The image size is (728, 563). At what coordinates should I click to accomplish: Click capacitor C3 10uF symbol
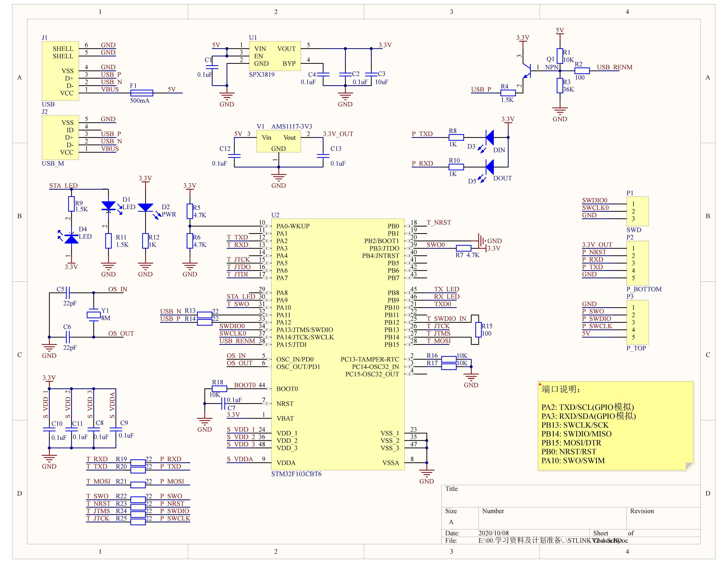point(371,74)
